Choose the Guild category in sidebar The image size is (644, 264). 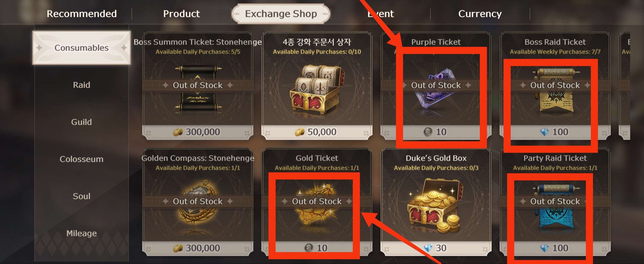coord(82,122)
